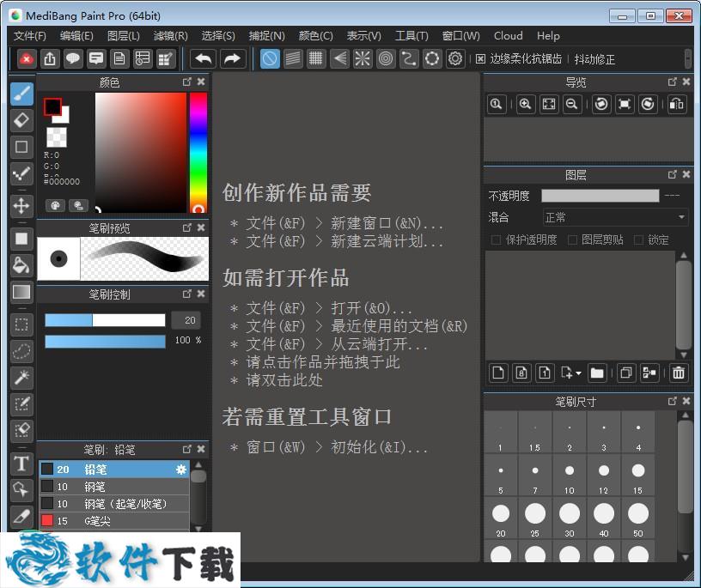
Task: Open the 窗口(W) menu
Action: [460, 36]
